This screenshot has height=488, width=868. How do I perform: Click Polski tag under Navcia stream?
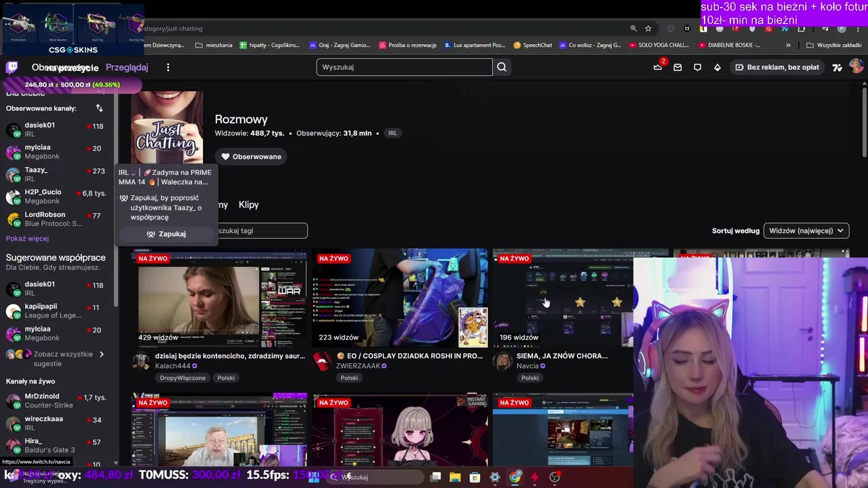[x=530, y=378]
